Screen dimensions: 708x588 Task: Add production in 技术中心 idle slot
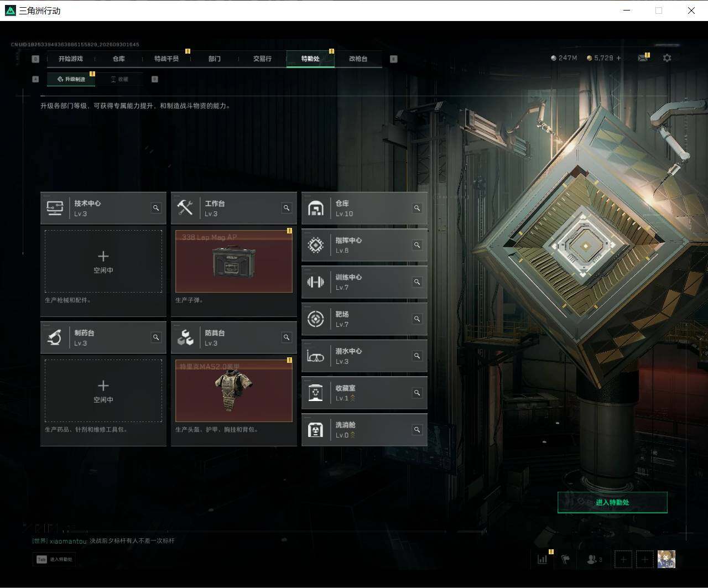(103, 262)
